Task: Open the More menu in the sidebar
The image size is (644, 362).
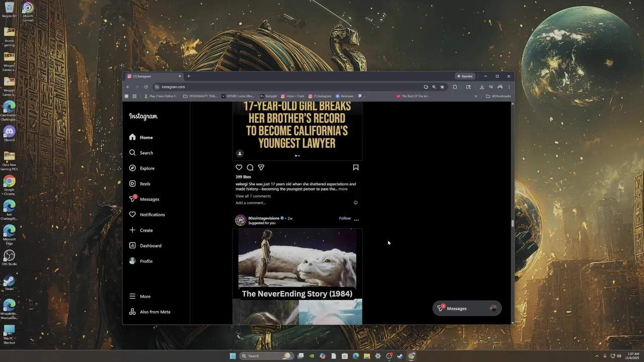Action: (140, 297)
